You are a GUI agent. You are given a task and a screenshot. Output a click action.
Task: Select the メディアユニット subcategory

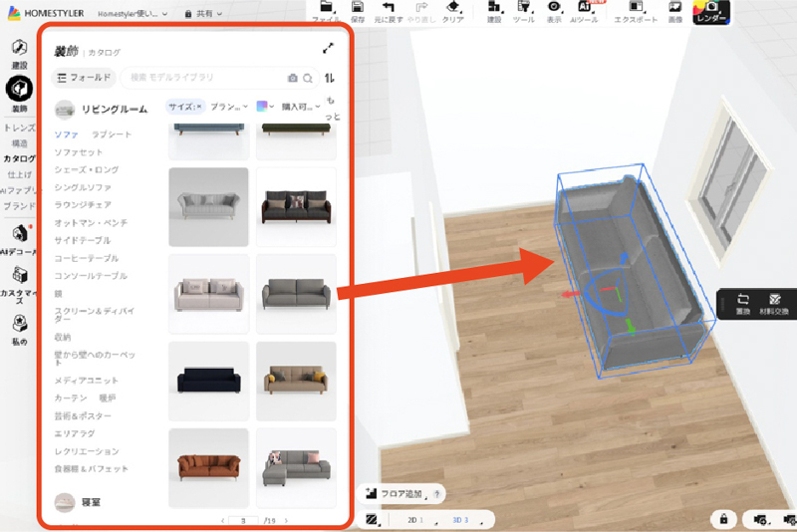point(87,381)
